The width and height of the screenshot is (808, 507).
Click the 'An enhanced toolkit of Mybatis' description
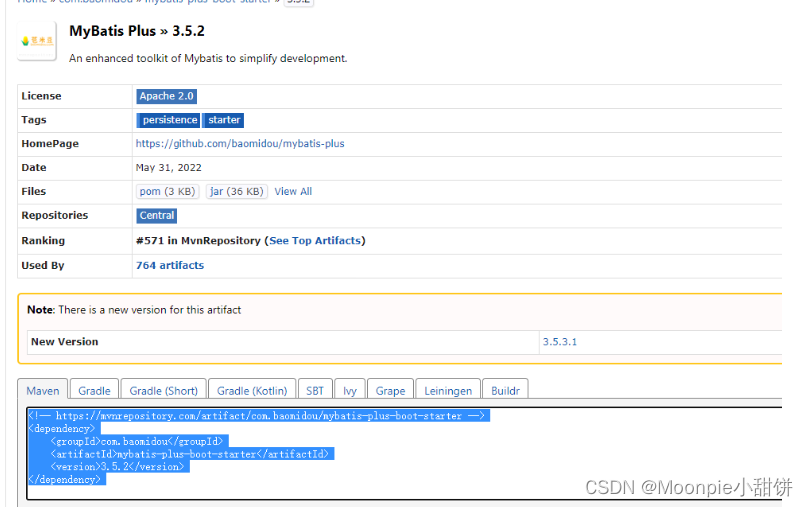coord(208,58)
